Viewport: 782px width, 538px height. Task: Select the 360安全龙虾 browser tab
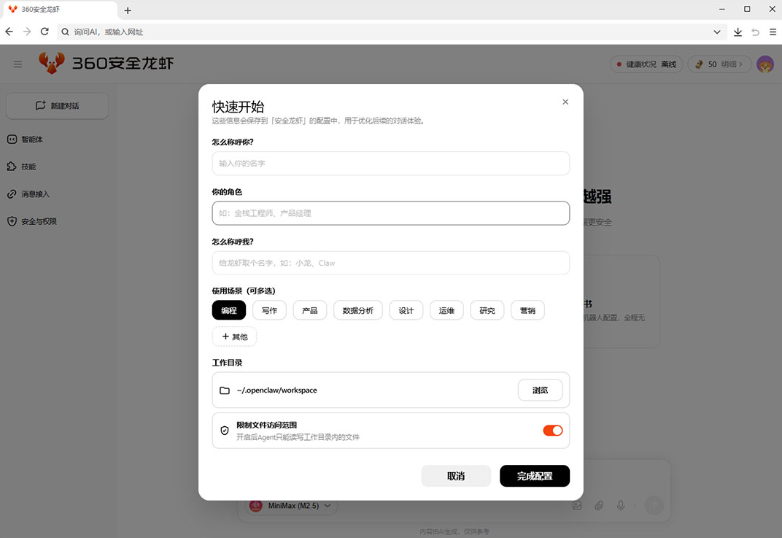click(x=59, y=9)
